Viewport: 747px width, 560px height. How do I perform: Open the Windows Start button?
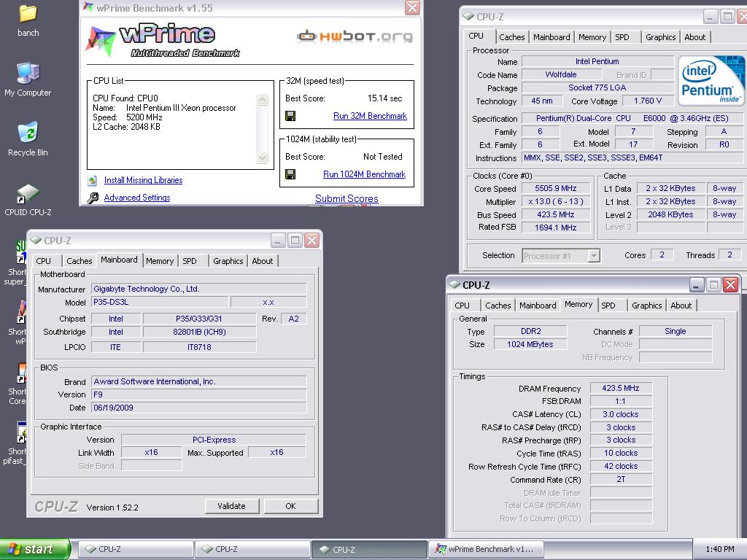point(34,549)
